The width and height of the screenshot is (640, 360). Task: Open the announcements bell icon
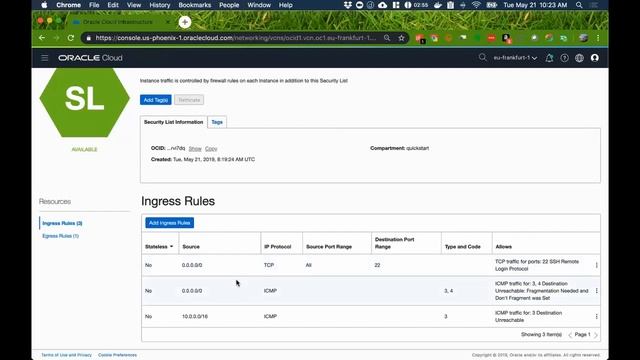coord(549,58)
